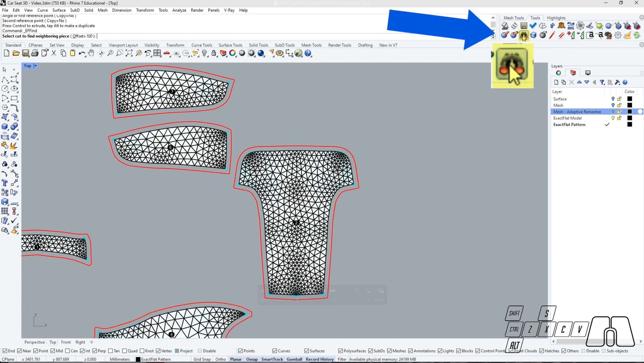Screen dimensions: 644x363
Task: Click the Surface layer color swatch
Action: point(629,99)
